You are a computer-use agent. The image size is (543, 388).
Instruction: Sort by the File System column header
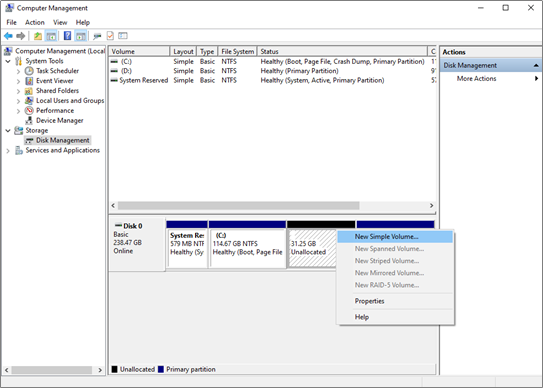[x=238, y=52]
